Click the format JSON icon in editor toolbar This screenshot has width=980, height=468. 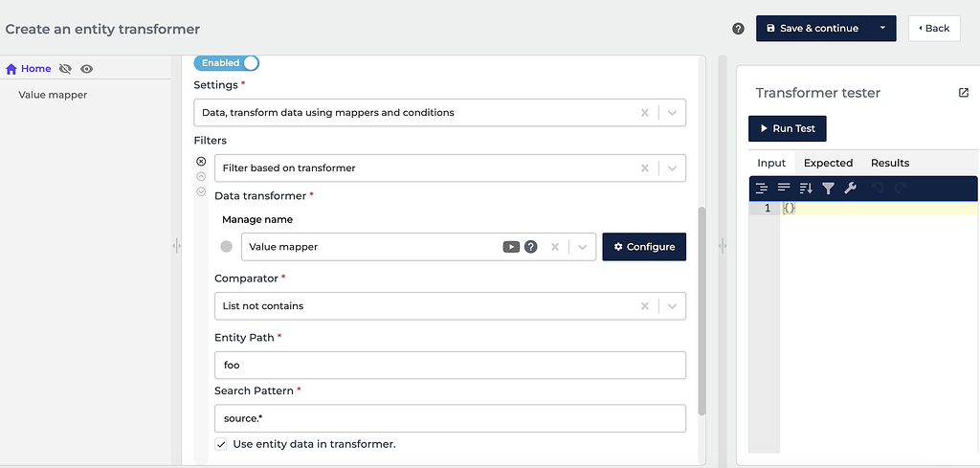763,189
